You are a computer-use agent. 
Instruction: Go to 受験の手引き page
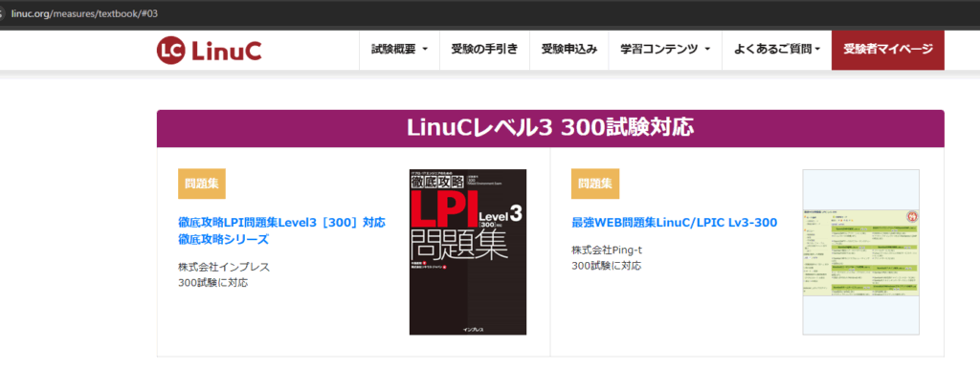click(x=484, y=50)
